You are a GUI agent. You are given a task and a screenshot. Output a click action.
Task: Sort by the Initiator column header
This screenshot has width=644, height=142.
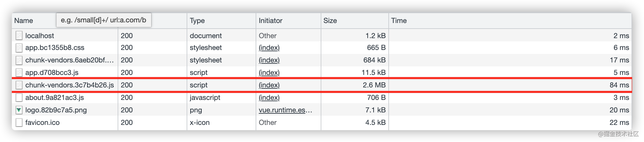click(270, 21)
